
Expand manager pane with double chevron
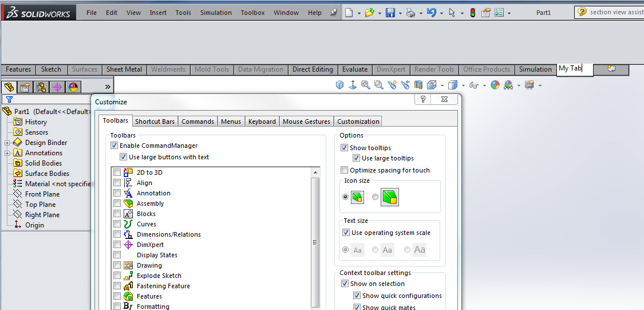point(108,87)
